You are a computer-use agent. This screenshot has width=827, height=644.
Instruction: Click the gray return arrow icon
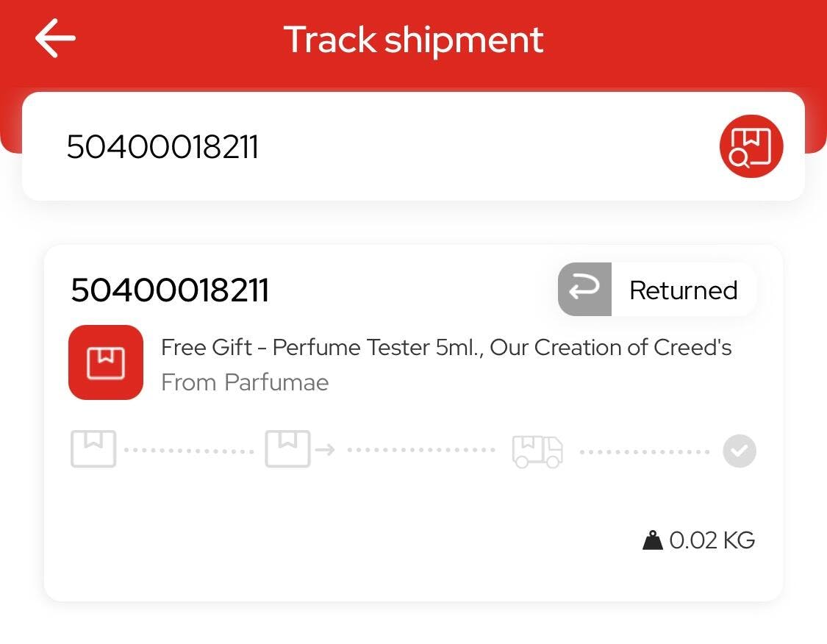pyautogui.click(x=584, y=290)
